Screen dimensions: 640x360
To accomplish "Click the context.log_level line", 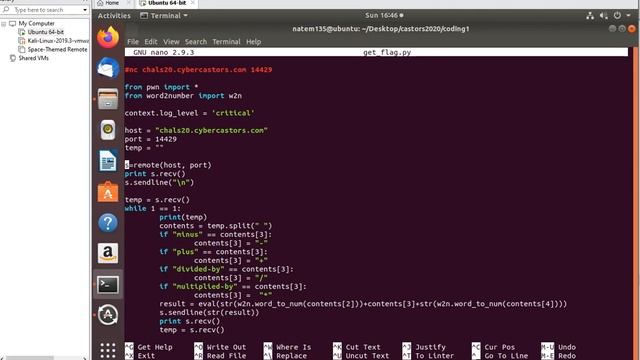I will tap(190, 113).
